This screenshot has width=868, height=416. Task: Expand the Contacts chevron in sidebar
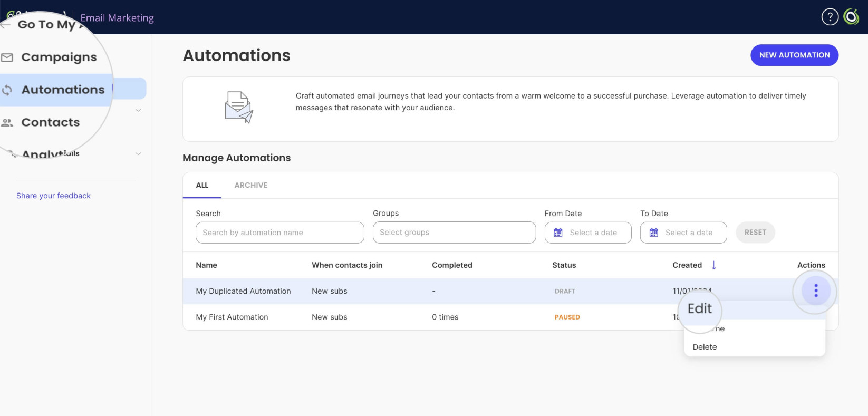(x=138, y=110)
